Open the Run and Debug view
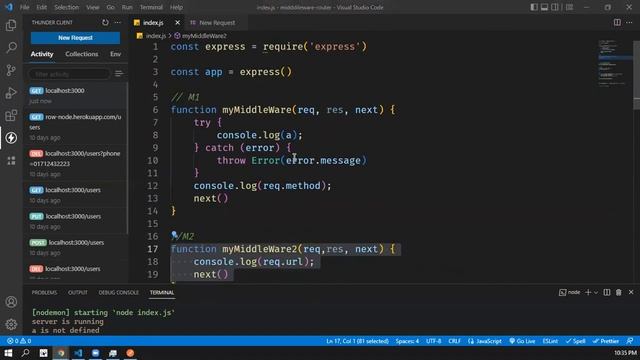 click(11, 93)
